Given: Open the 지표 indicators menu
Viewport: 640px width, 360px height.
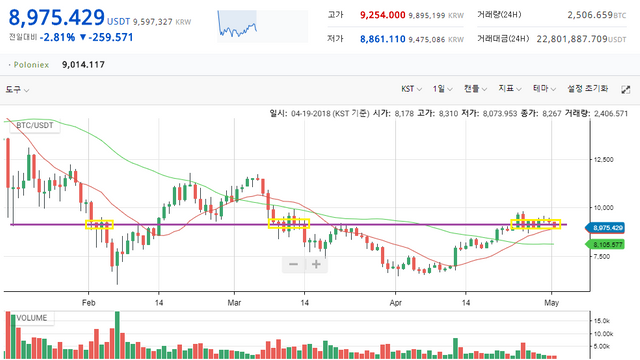Looking at the screenshot, I should click(510, 89).
